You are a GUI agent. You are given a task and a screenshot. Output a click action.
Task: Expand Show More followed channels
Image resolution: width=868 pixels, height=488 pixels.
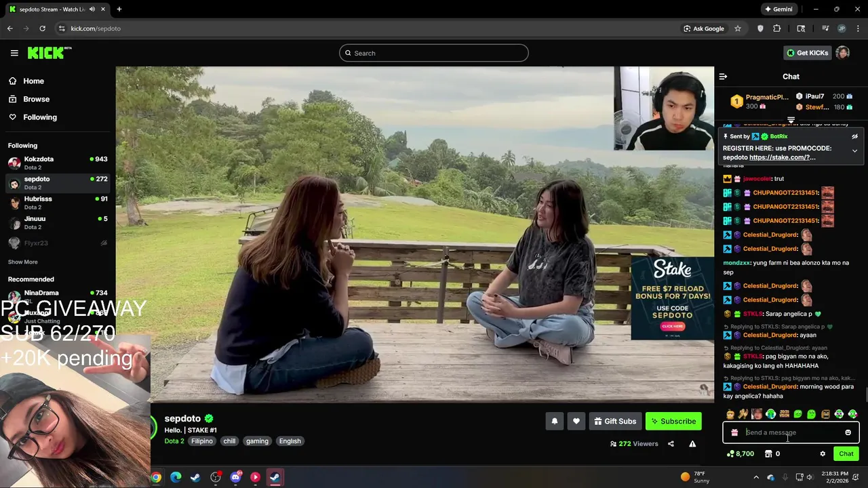tap(23, 262)
